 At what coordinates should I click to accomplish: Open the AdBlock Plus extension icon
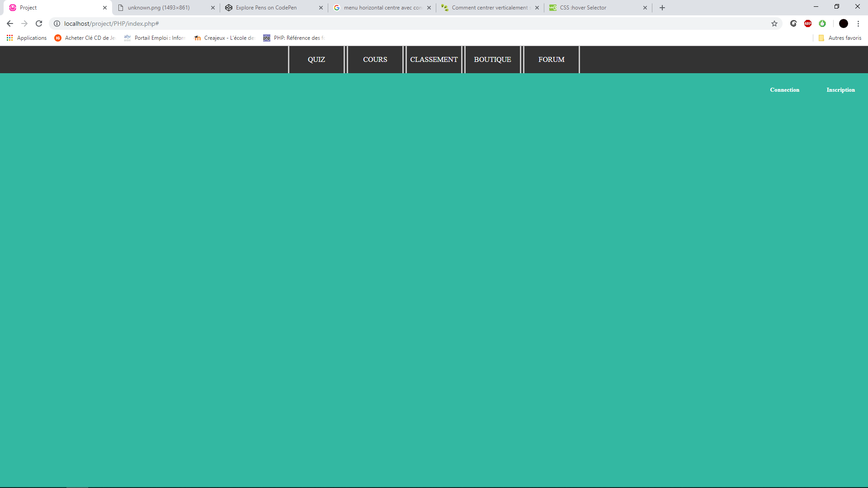[808, 23]
